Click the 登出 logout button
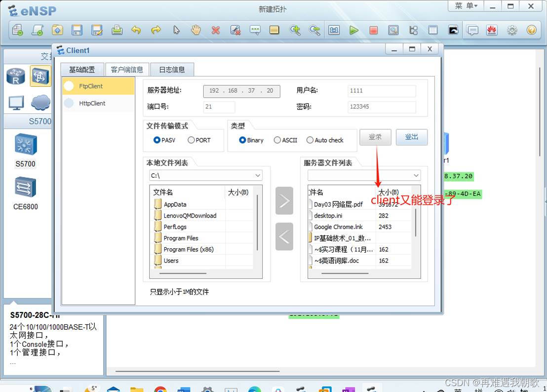 click(x=412, y=137)
